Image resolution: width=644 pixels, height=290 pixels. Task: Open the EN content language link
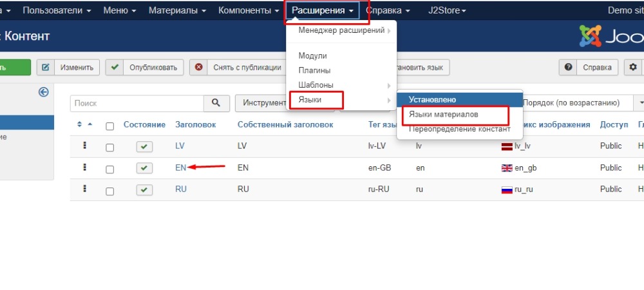(x=180, y=168)
